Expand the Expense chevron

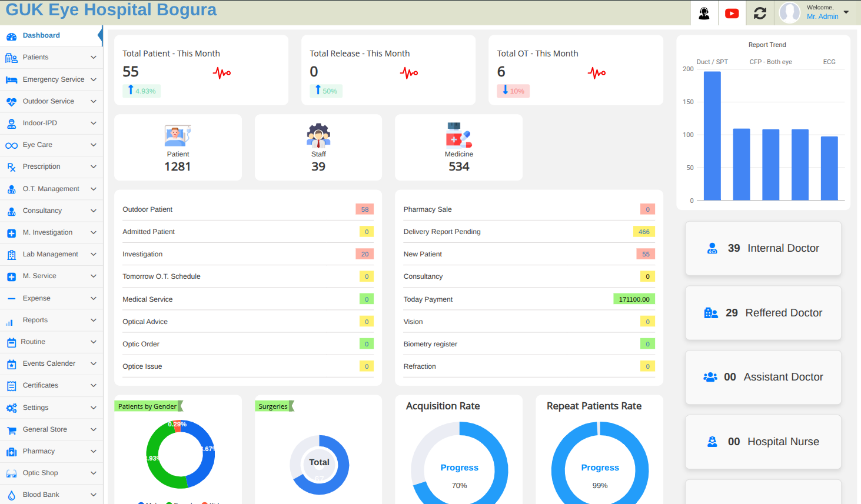coord(94,298)
